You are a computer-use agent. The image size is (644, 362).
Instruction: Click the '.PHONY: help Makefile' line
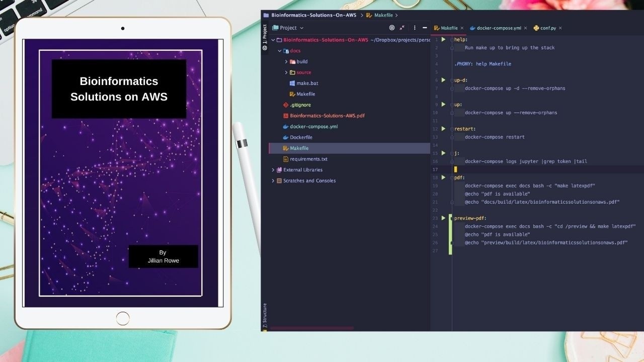pos(482,64)
